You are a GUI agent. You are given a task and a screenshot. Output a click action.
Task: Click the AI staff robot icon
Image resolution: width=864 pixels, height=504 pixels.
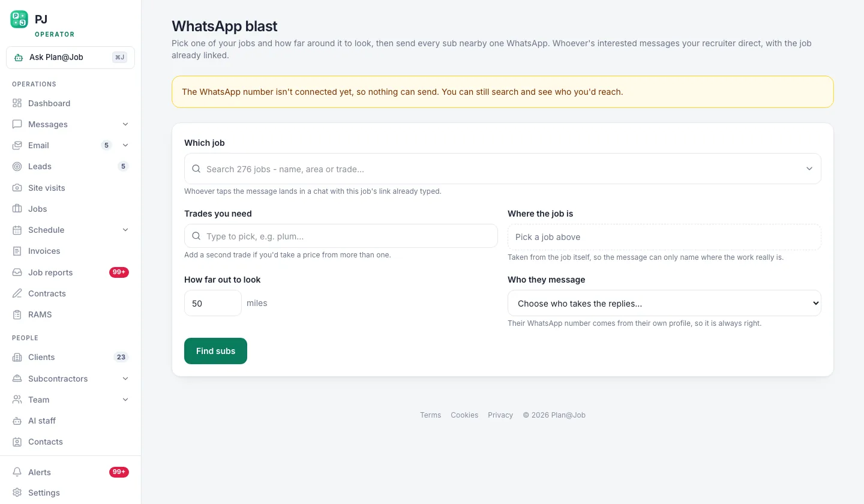click(17, 421)
